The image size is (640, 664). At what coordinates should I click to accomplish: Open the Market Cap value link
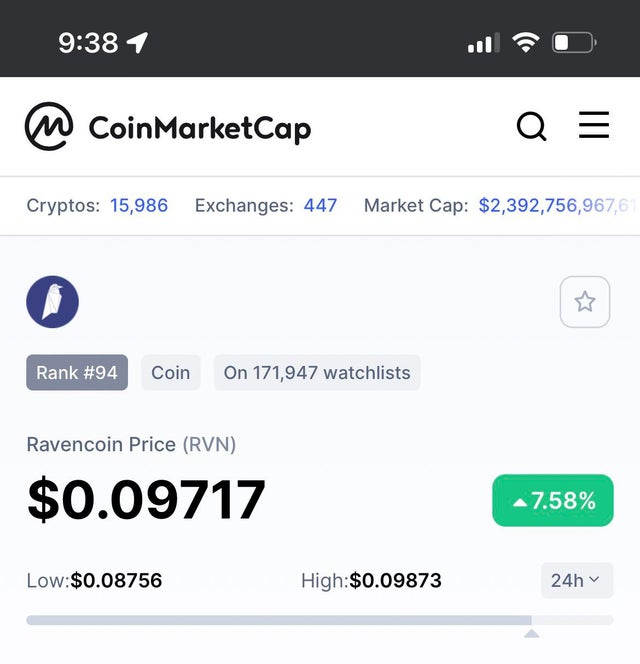(x=558, y=206)
